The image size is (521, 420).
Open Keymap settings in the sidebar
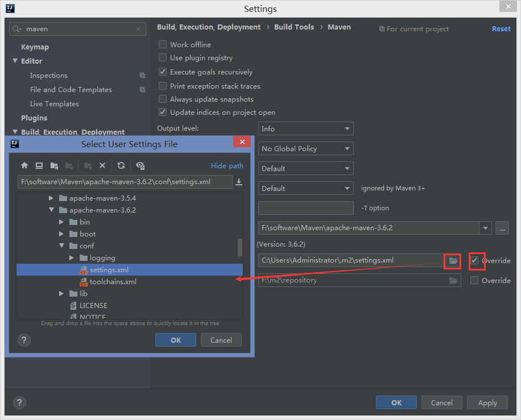pos(35,47)
